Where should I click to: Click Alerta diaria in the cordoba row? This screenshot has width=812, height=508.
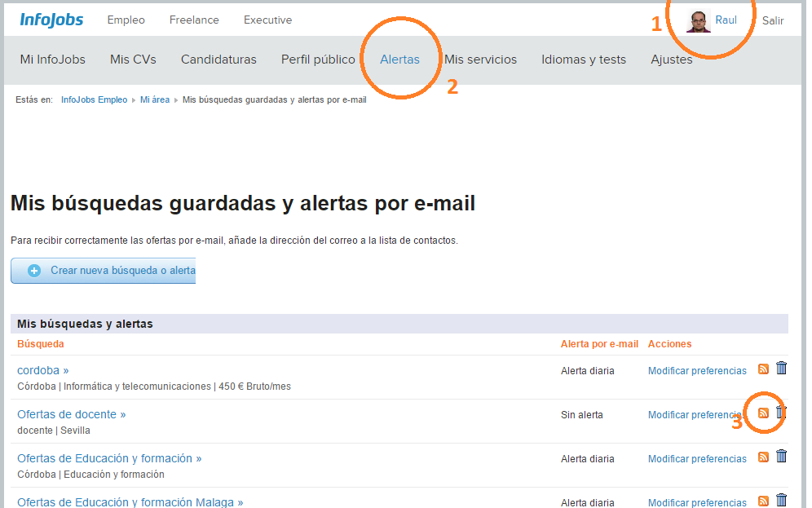point(587,371)
